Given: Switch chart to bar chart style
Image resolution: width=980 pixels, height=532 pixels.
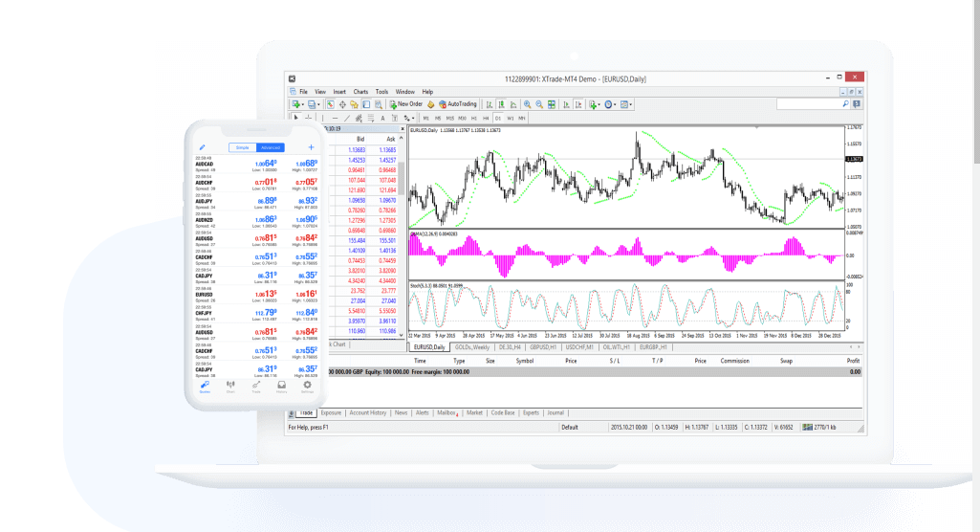Looking at the screenshot, I should [x=490, y=104].
